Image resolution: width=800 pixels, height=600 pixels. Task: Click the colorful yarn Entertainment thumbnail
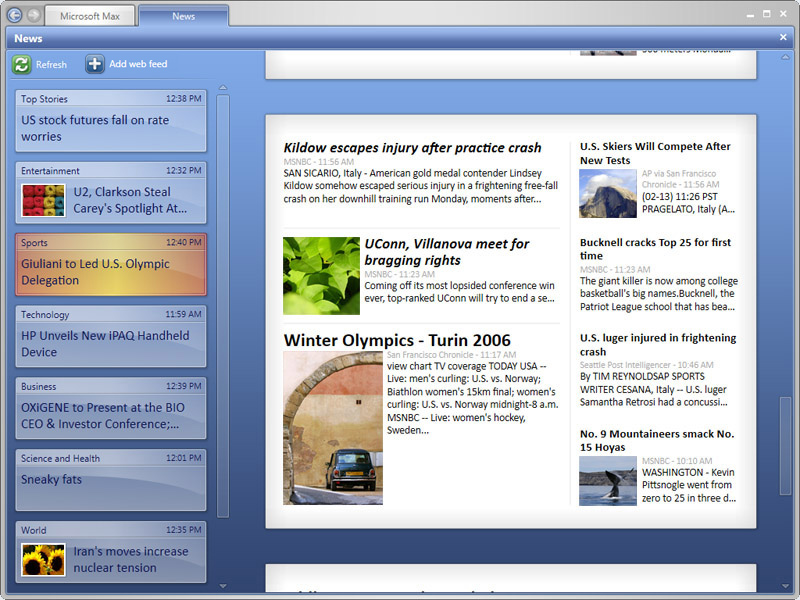click(x=43, y=200)
